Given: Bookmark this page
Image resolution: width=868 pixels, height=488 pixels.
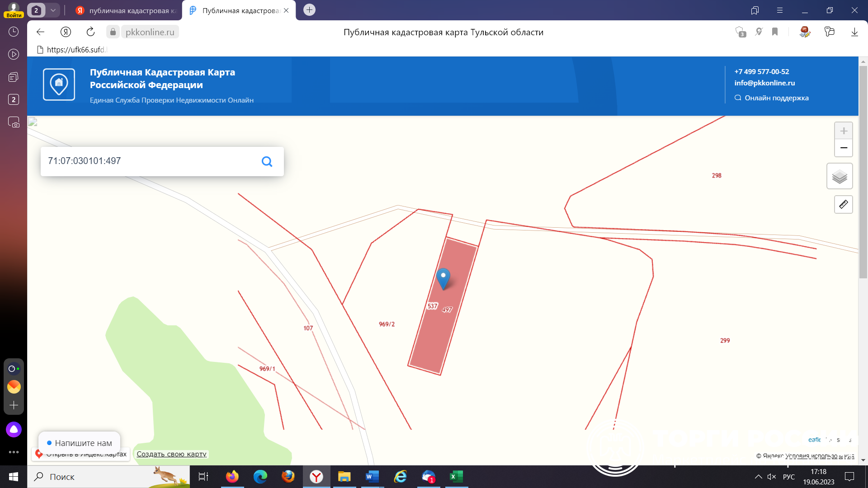Looking at the screenshot, I should tap(775, 32).
